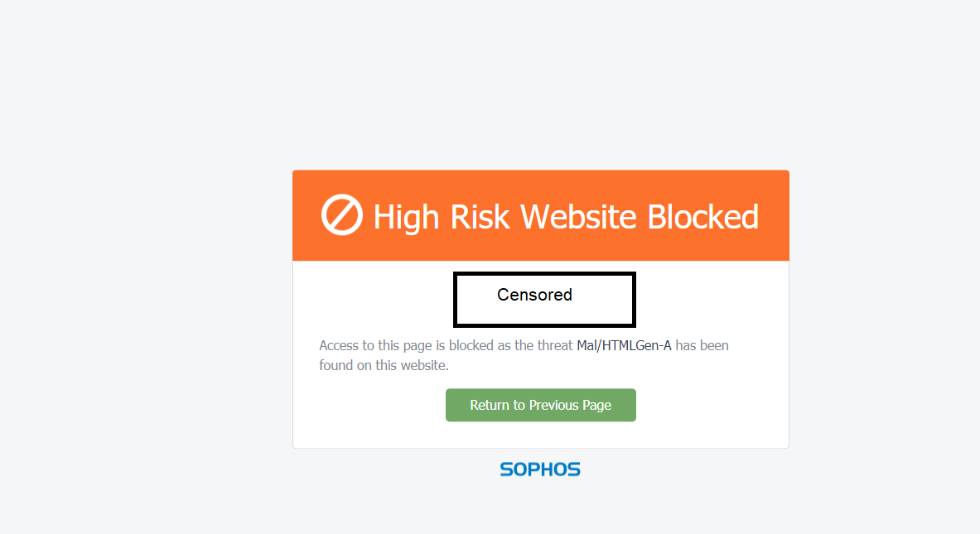Click the orange banner left of the blocked icon
This screenshot has height=534, width=980.
coord(307,215)
